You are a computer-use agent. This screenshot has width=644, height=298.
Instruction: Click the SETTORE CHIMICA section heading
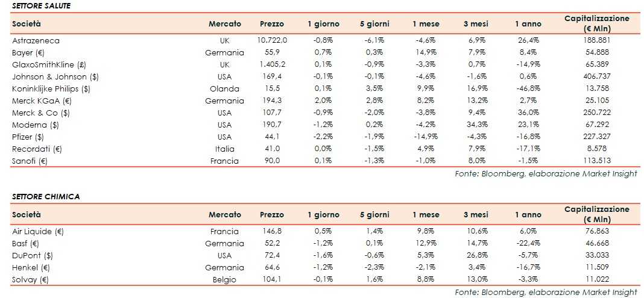(45, 196)
